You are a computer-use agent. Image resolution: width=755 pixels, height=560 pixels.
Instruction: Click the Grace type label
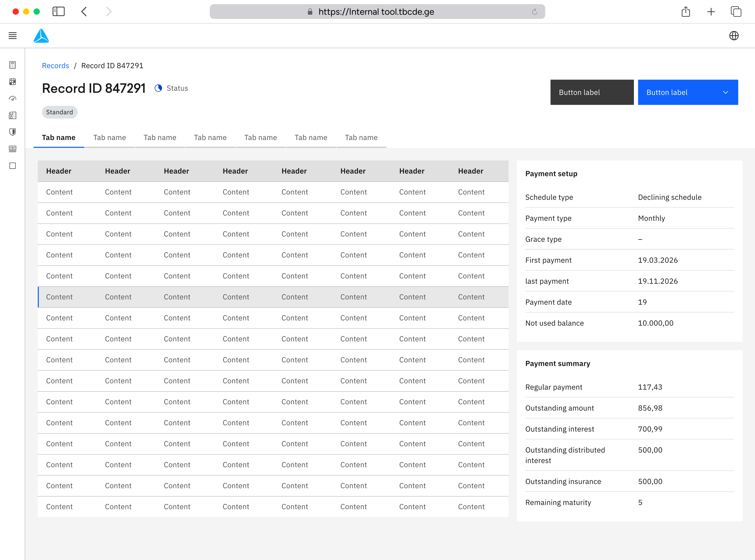click(543, 239)
